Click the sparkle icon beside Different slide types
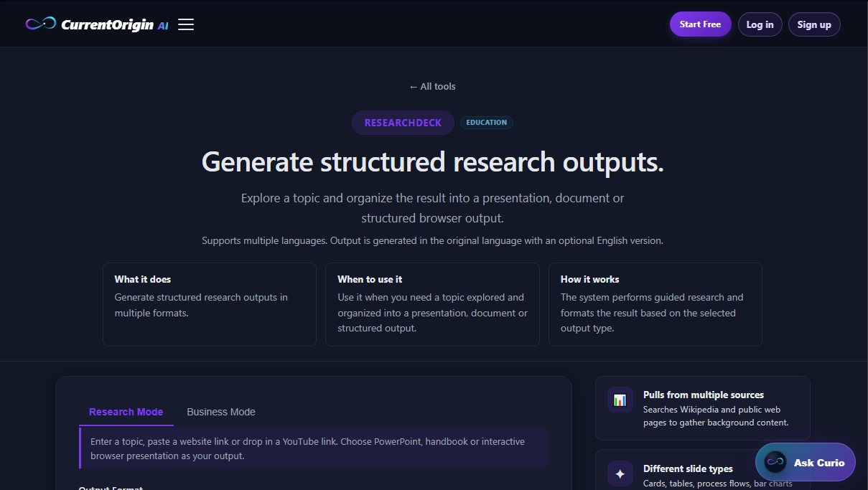The height and width of the screenshot is (490, 868). 620,473
